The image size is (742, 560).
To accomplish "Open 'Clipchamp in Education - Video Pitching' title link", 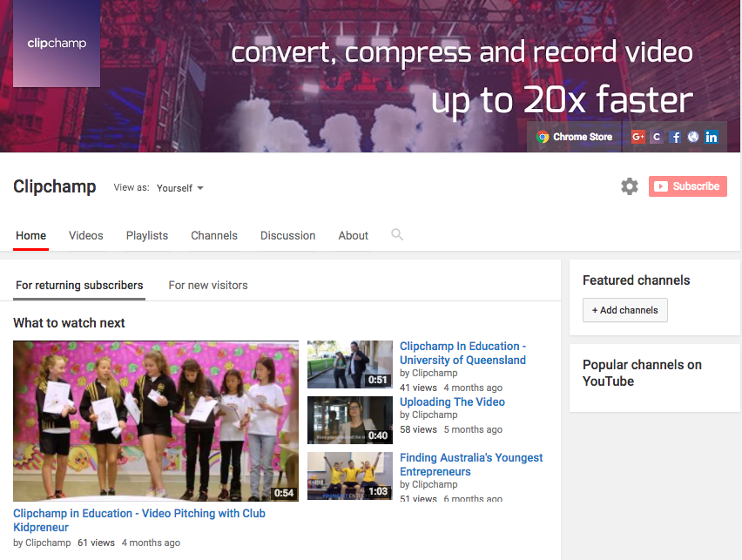I will [139, 520].
